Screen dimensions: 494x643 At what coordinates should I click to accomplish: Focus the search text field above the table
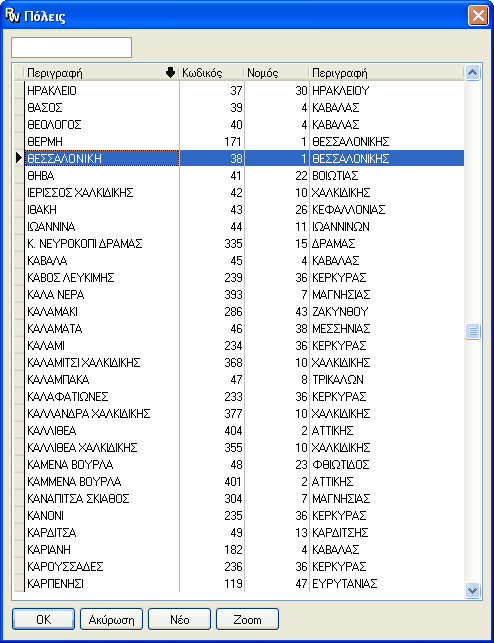pos(71,48)
